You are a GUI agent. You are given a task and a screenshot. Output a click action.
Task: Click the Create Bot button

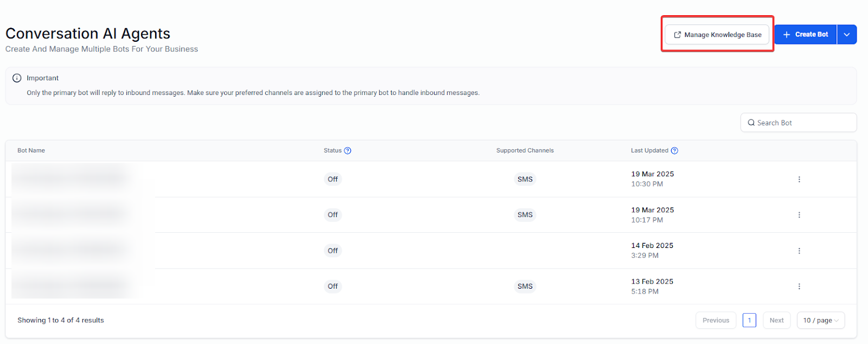(806, 35)
